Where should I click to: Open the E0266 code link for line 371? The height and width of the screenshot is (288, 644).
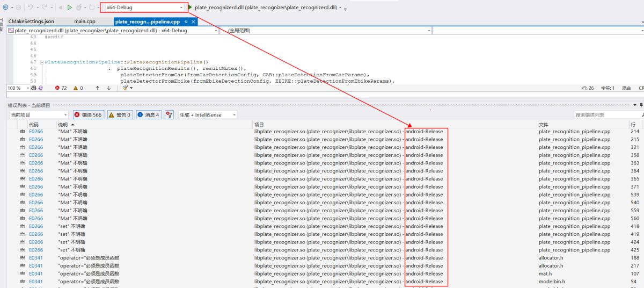click(x=36, y=186)
